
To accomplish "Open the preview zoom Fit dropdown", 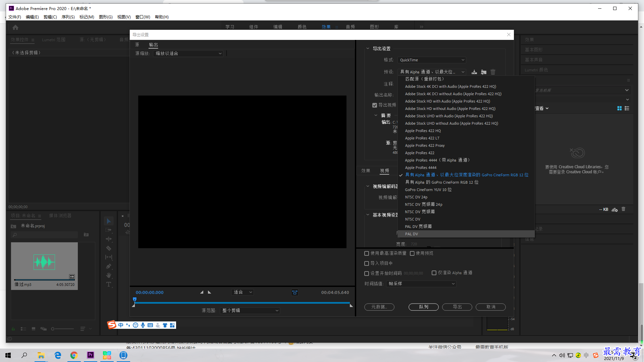I will coord(243,292).
